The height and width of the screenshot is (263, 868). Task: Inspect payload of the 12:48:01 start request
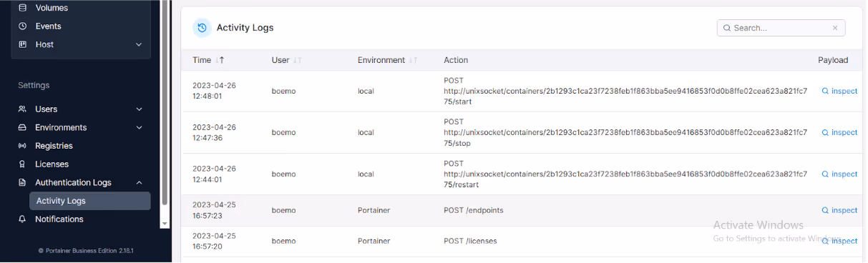[x=839, y=91]
